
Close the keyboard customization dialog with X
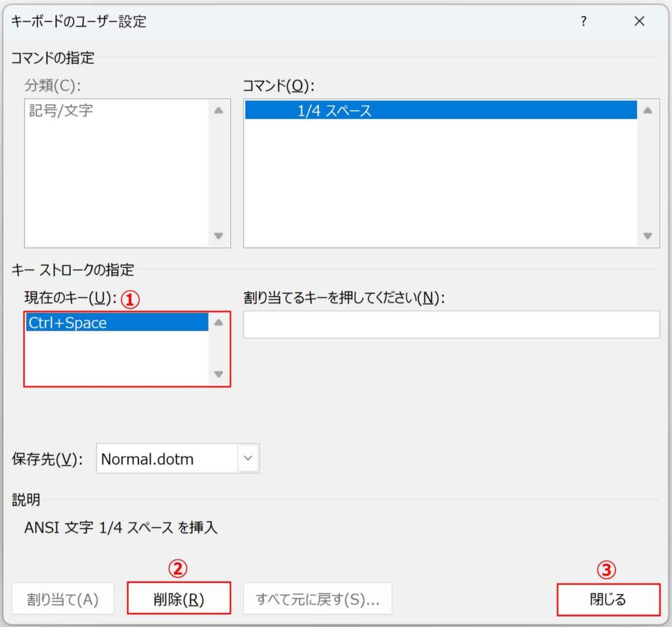point(639,21)
